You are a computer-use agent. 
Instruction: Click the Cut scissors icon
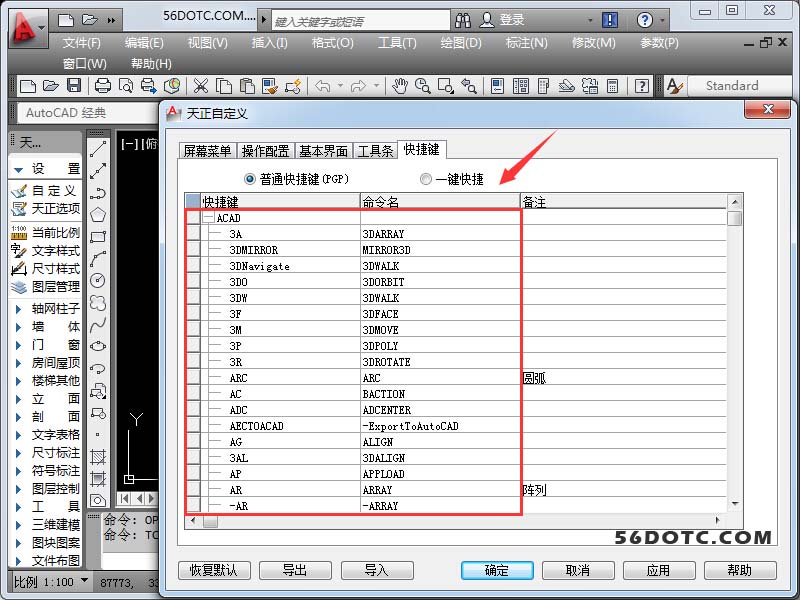[200, 87]
